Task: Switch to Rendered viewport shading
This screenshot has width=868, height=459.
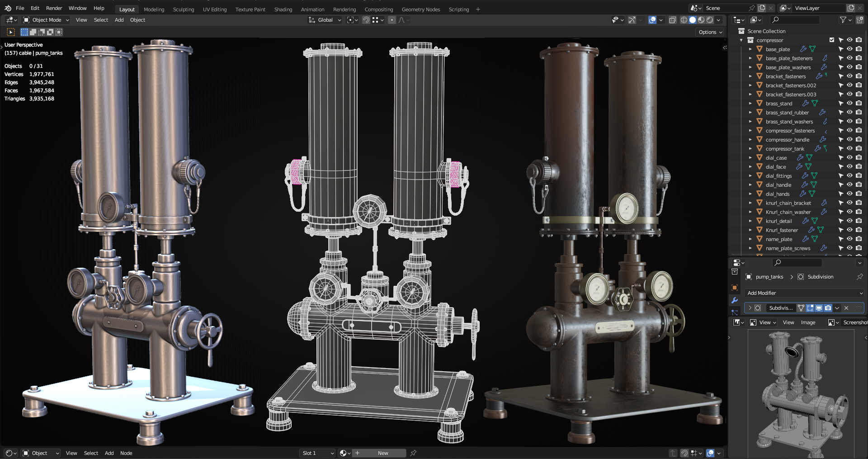Action: pyautogui.click(x=710, y=20)
